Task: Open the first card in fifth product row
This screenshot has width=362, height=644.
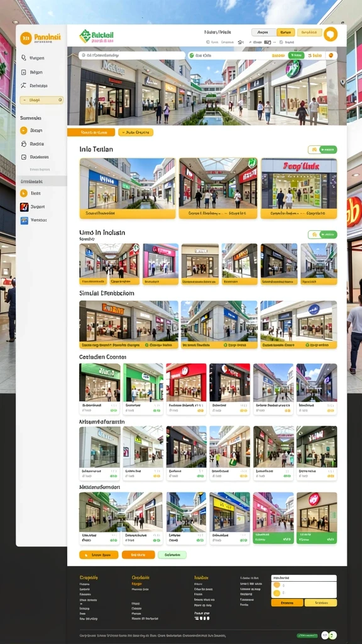Action: click(x=100, y=453)
